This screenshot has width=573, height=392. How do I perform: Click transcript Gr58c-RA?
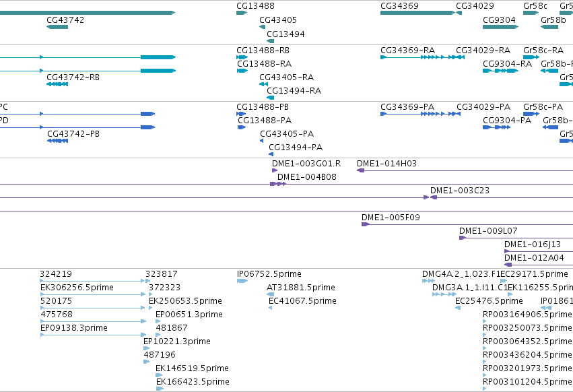click(531, 57)
